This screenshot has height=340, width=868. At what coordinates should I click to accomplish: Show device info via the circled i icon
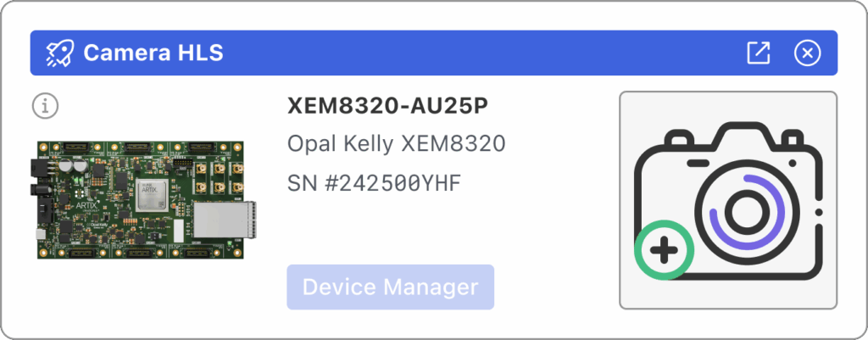click(x=46, y=106)
